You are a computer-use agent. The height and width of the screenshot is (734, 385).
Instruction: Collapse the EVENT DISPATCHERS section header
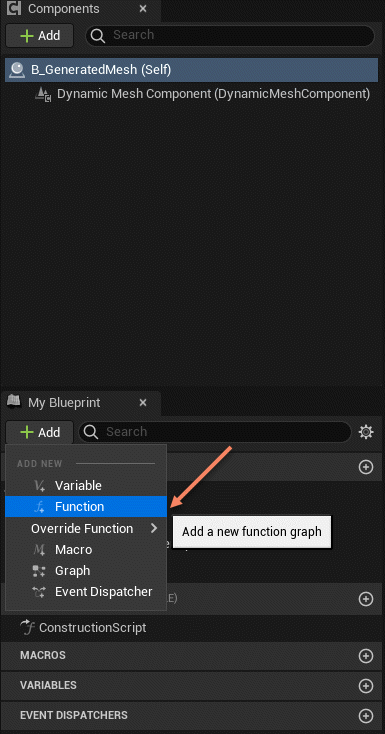coord(191,715)
